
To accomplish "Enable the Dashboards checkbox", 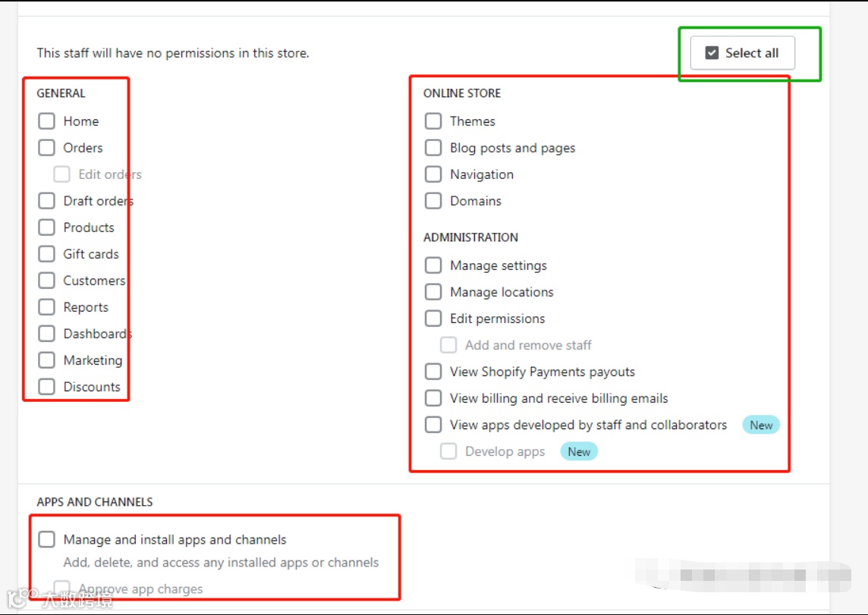I will pyautogui.click(x=47, y=334).
